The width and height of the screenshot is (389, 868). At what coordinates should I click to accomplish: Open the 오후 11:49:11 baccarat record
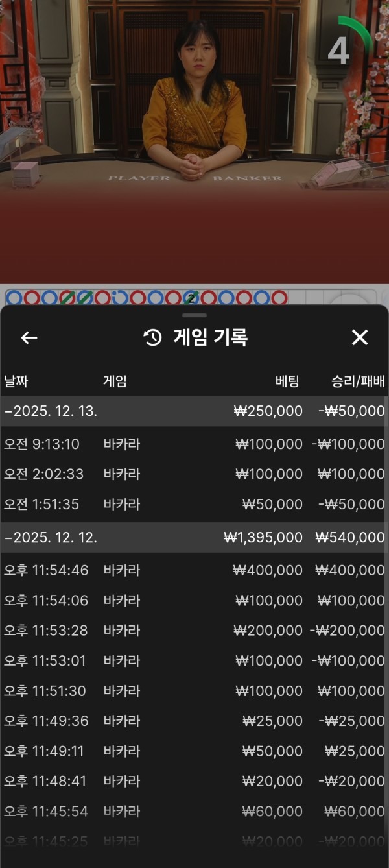194,751
